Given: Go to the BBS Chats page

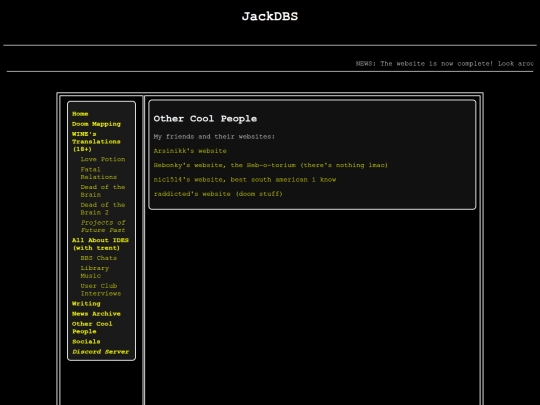Looking at the screenshot, I should tap(98, 258).
